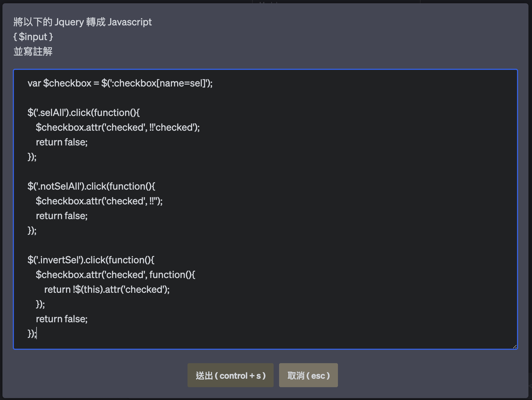This screenshot has width=532, height=400.
Task: Place cursor in the var $checkbox declaration line
Action: point(120,83)
